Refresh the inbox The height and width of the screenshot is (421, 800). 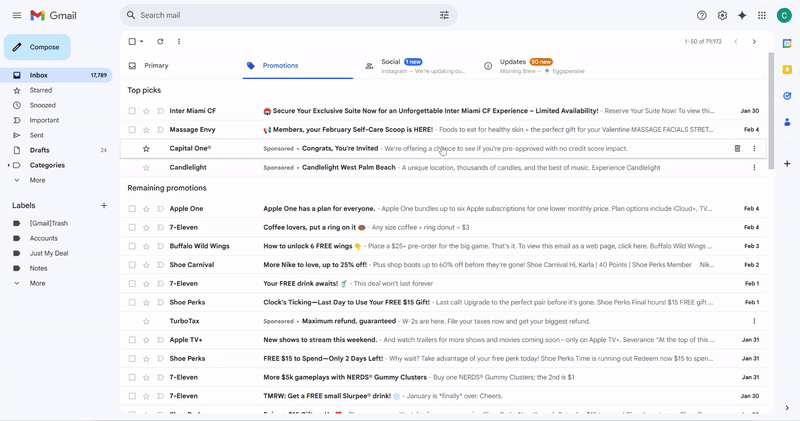(160, 41)
